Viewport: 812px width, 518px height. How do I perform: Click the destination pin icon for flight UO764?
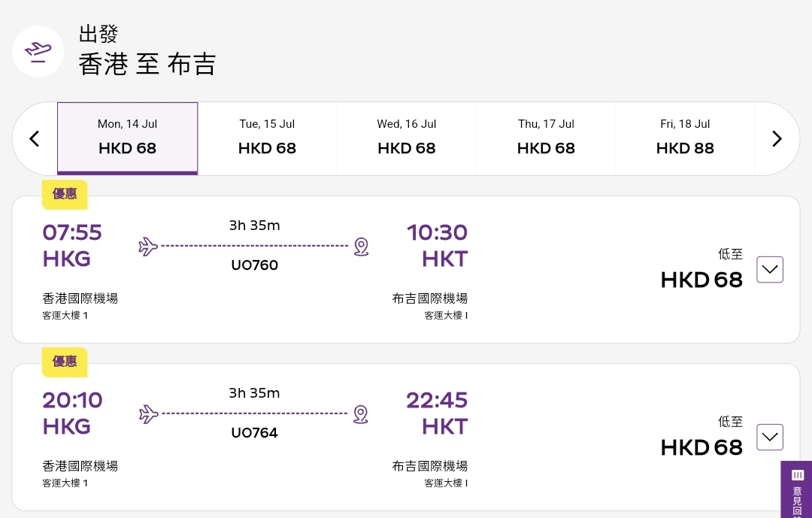[x=360, y=414]
